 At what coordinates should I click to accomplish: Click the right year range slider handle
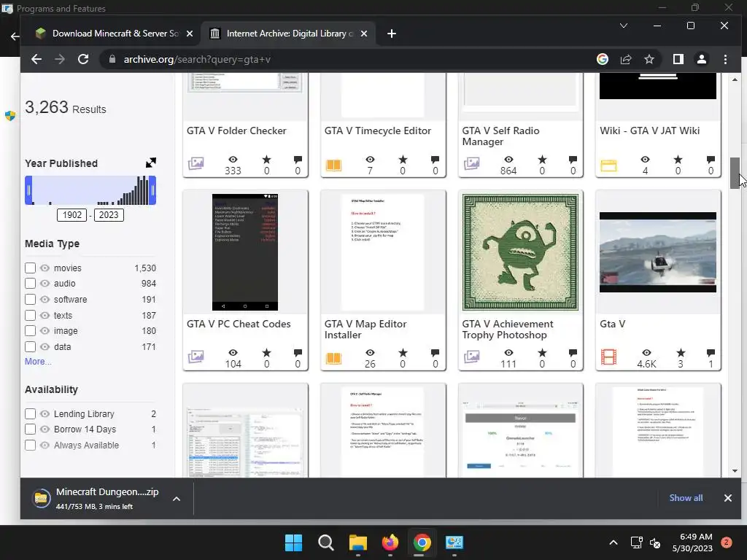click(x=152, y=190)
